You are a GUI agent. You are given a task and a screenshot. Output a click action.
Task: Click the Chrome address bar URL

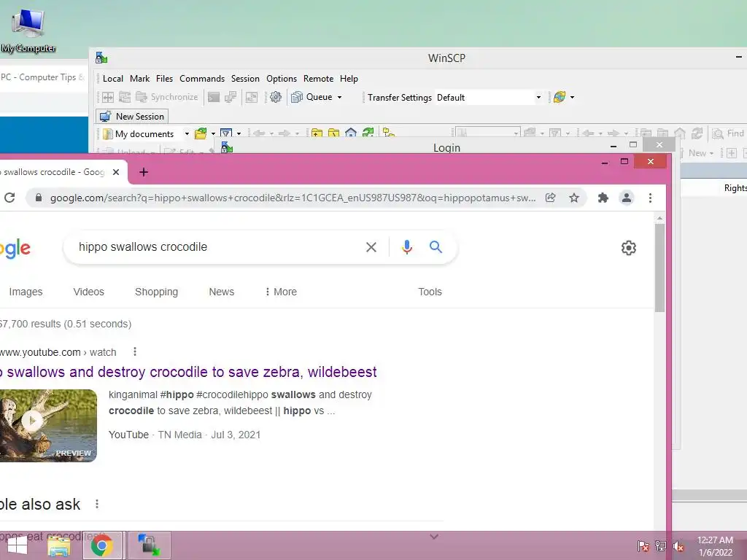click(x=293, y=198)
